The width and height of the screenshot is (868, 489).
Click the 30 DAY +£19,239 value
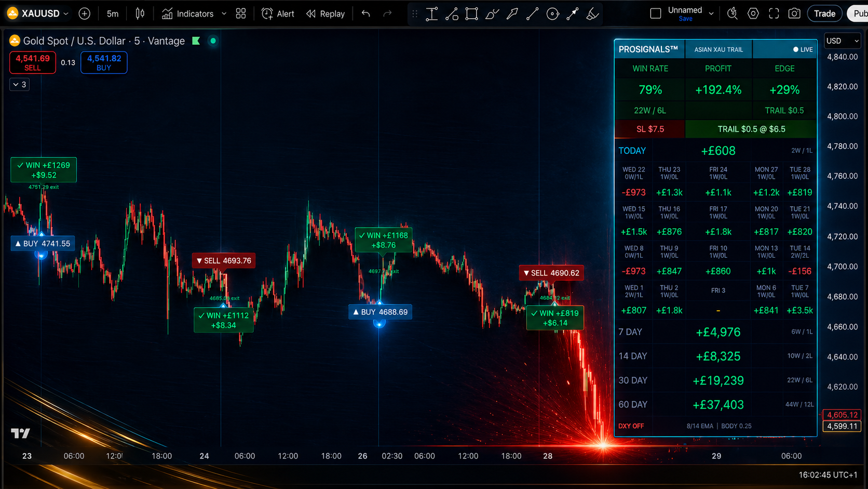[x=718, y=380]
